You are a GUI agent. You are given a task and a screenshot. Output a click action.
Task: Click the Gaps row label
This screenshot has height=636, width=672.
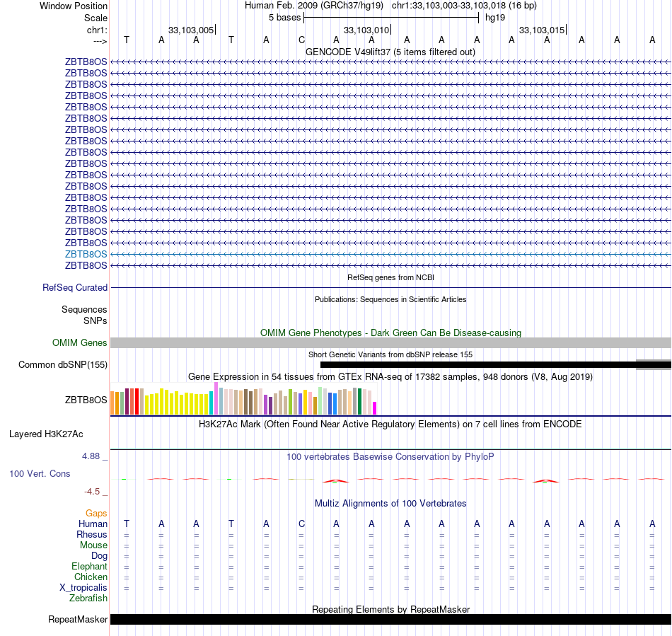(96, 514)
